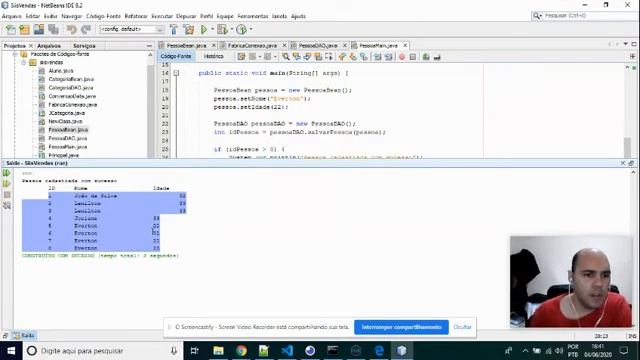Re-run project in output panel
The height and width of the screenshot is (360, 640).
click(7, 173)
